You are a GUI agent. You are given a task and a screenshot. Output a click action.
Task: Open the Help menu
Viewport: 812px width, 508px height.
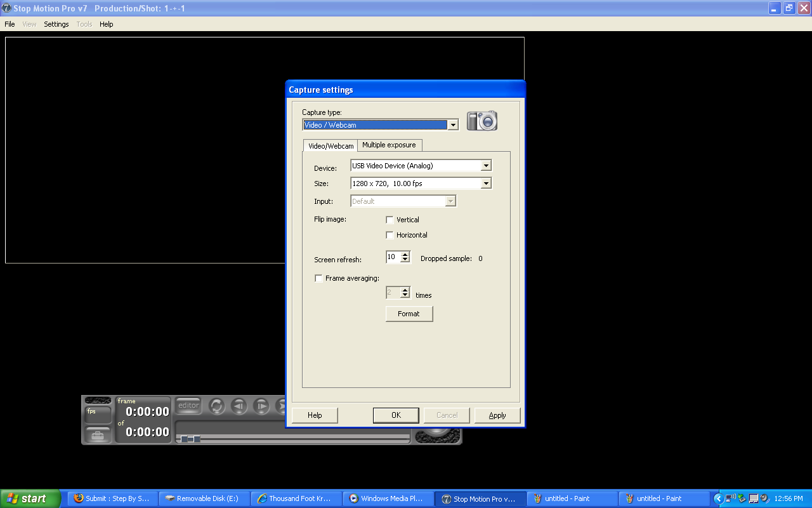point(107,24)
